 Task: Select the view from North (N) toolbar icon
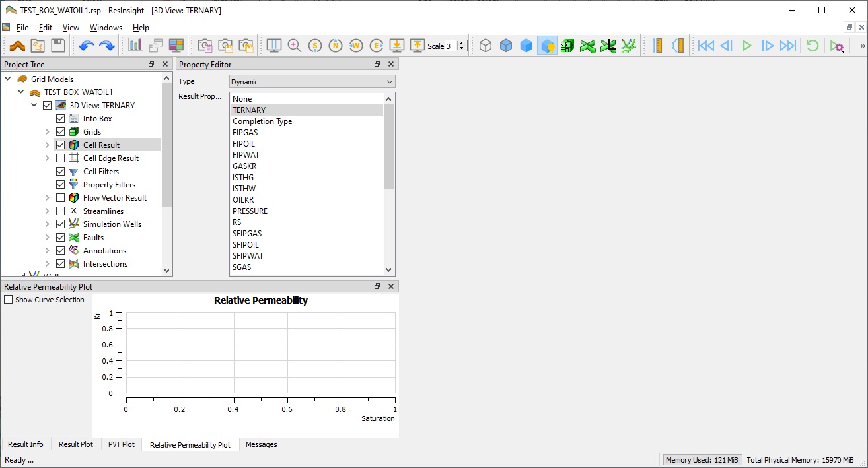(336, 46)
